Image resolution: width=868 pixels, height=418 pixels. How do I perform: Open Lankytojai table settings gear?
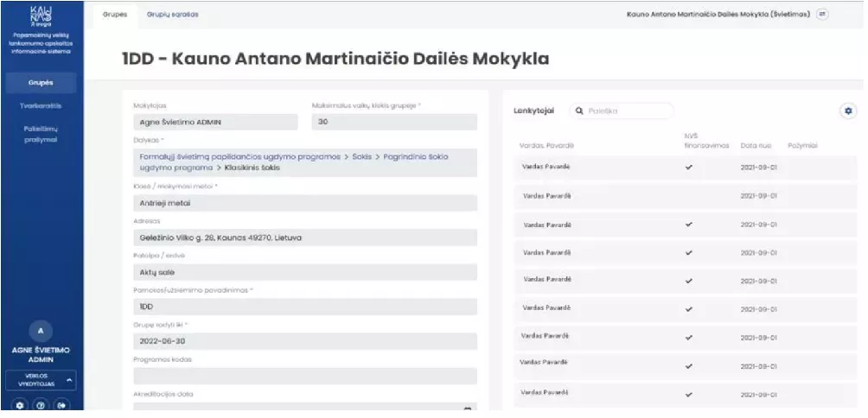[x=847, y=111]
